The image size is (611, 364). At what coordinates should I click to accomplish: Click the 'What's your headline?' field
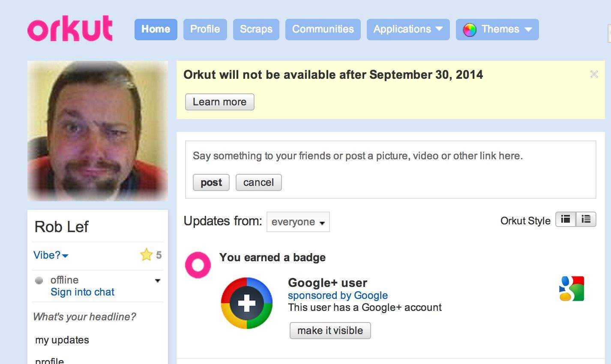coord(84,317)
